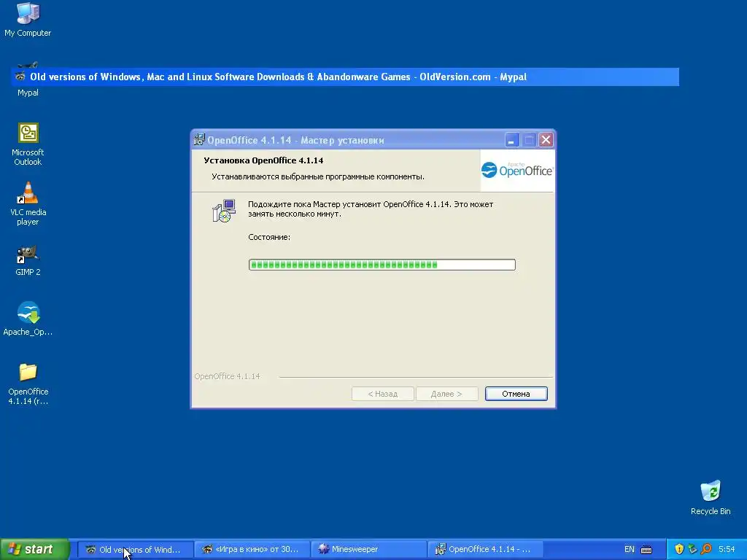This screenshot has height=560, width=747.
Task: Click the installer CD and computer icon
Action: click(224, 211)
